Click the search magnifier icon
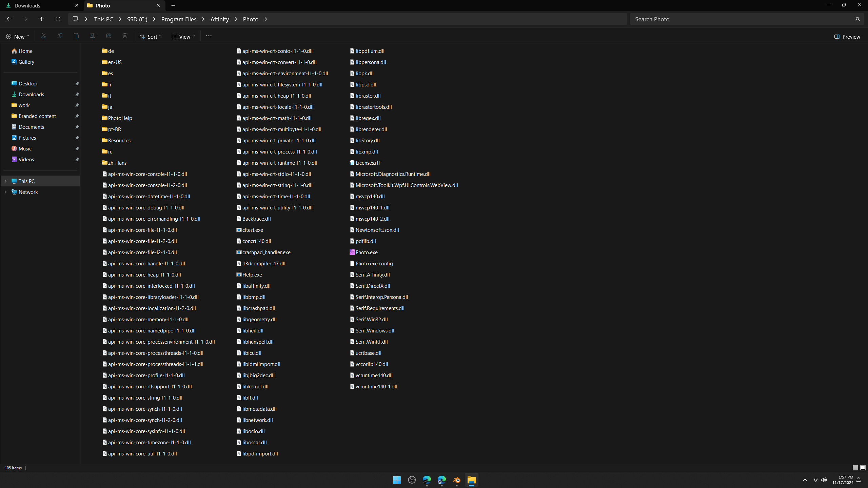 pos(858,19)
